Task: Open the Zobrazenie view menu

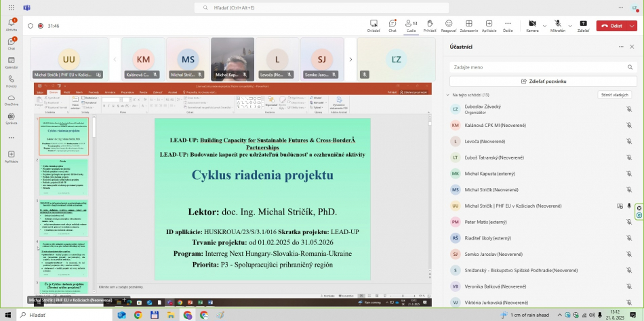Action: coord(468,25)
